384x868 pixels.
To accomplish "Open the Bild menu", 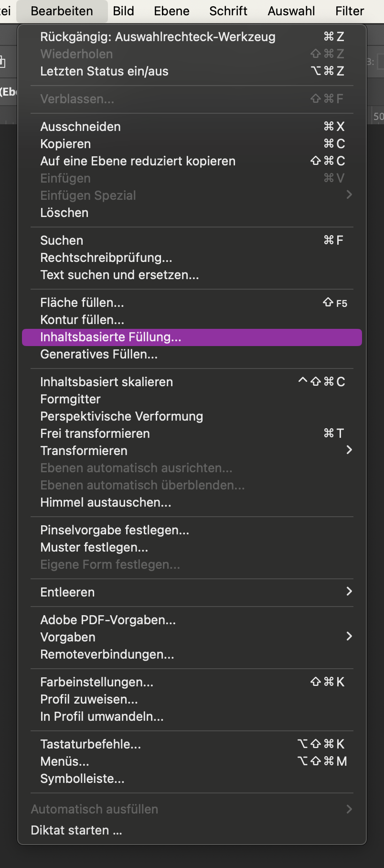I will point(123,11).
